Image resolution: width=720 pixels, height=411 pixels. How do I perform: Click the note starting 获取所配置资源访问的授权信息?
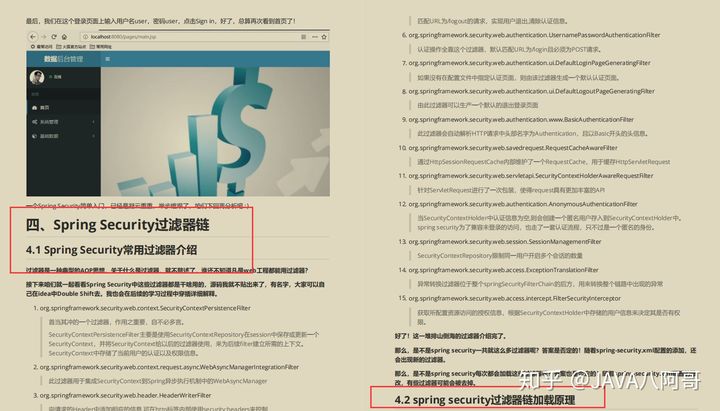click(548, 317)
